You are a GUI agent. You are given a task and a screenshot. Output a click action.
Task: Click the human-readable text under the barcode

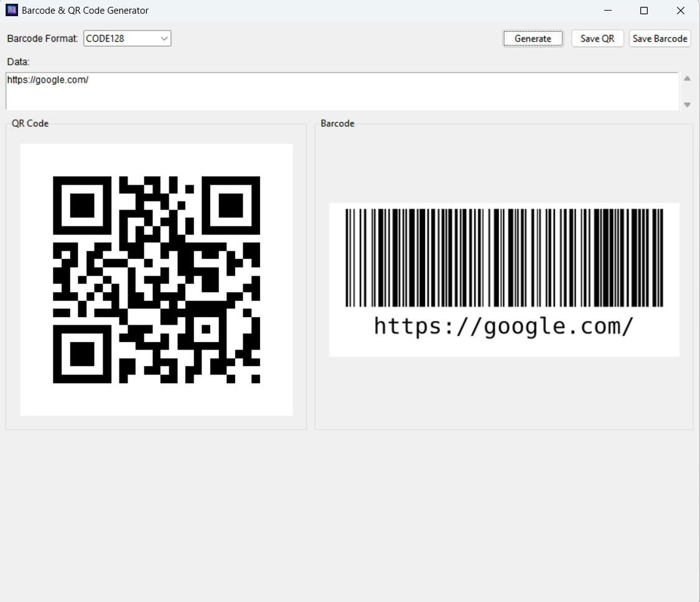(x=503, y=325)
